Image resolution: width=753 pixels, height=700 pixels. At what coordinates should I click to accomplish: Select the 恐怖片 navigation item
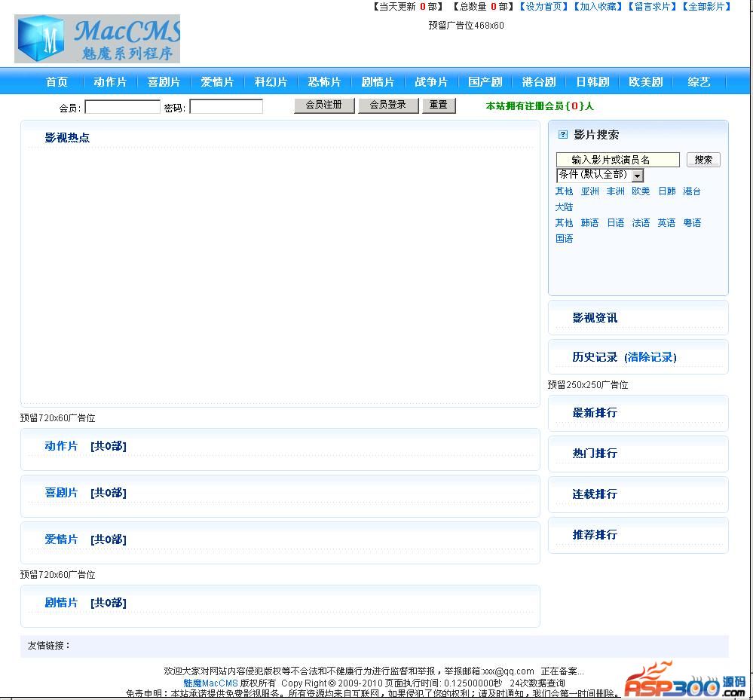coord(324,81)
